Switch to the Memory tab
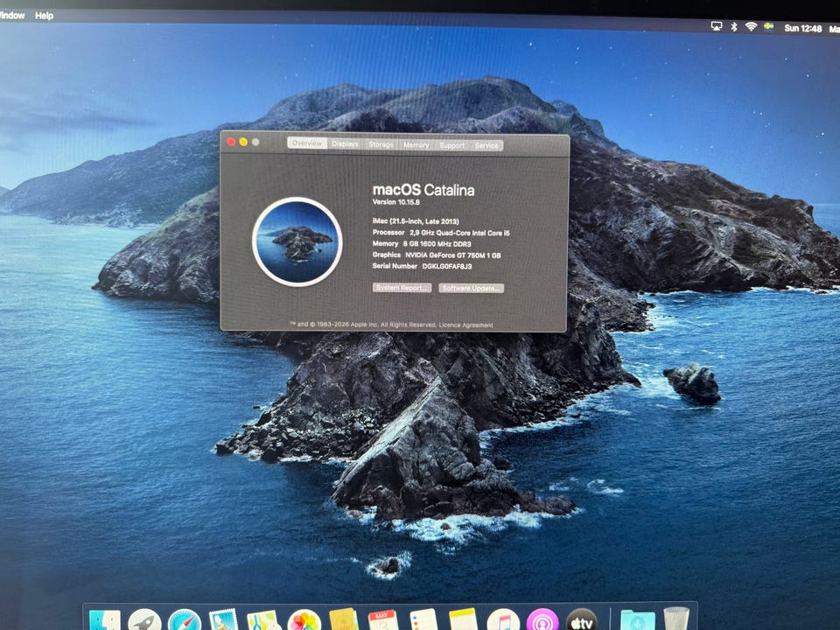Image resolution: width=840 pixels, height=630 pixels. pos(416,144)
